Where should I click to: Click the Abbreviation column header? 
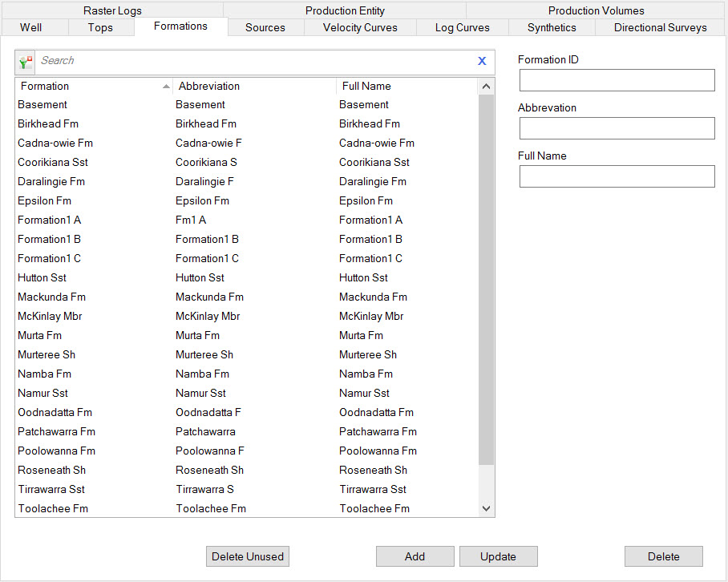(253, 86)
